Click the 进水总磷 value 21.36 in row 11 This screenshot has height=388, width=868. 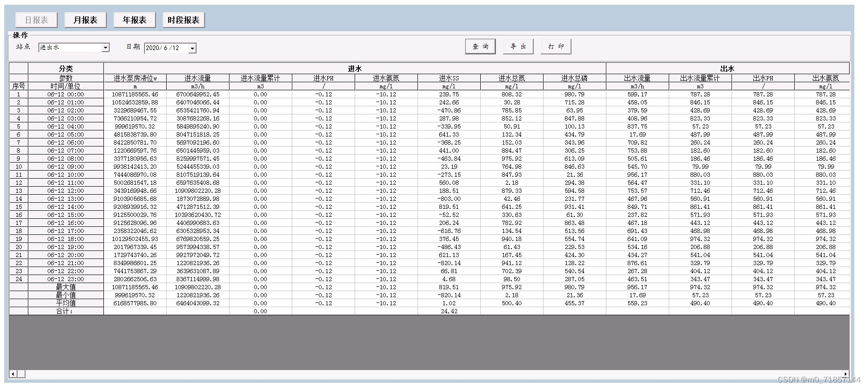click(575, 174)
